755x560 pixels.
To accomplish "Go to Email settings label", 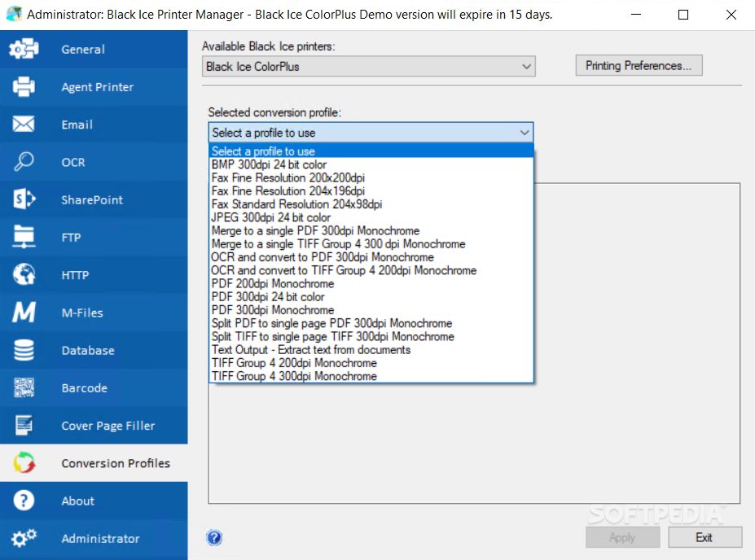I will [77, 125].
